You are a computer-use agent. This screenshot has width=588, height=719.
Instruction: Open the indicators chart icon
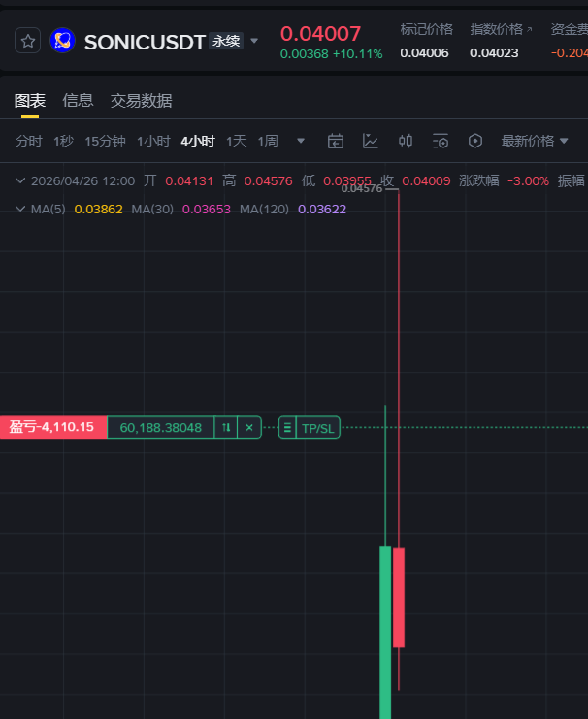(370, 141)
